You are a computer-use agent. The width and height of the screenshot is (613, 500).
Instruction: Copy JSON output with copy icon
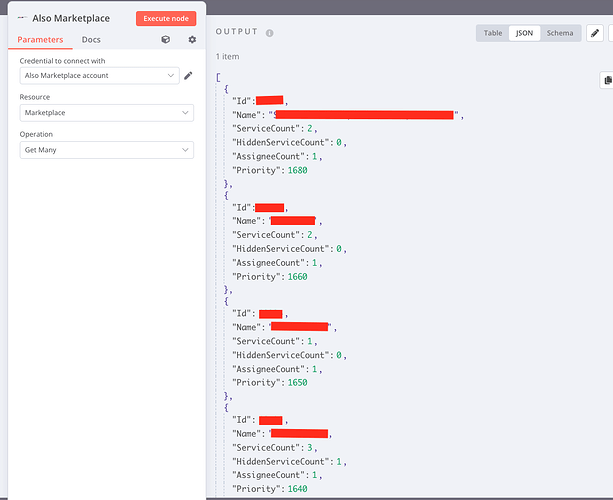[x=608, y=80]
